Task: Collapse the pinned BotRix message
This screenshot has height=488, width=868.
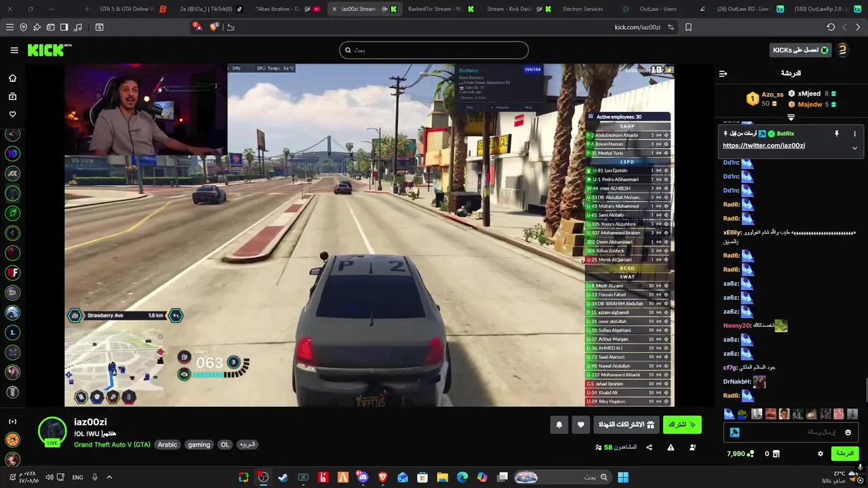Action: tap(854, 148)
